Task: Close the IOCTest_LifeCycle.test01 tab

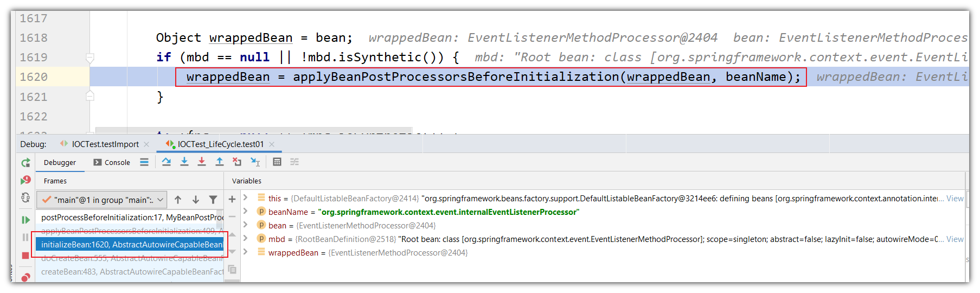Action: [272, 144]
